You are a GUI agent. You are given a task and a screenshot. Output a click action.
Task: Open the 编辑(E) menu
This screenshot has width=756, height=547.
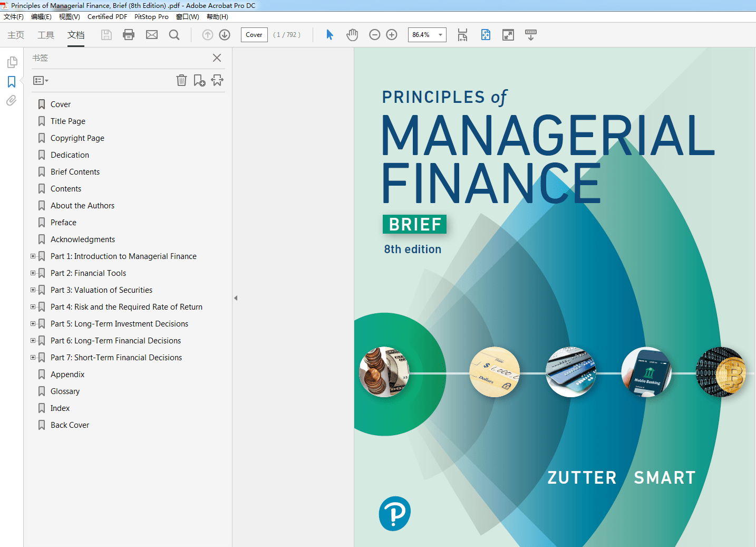tap(41, 17)
